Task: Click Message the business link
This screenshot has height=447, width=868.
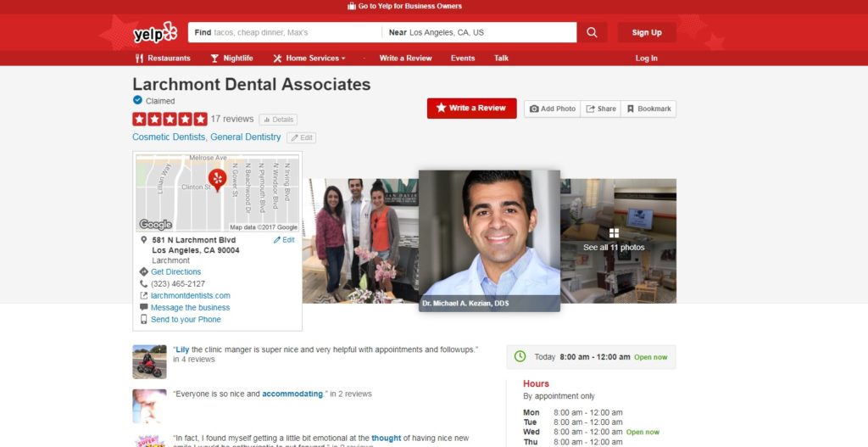Action: coord(191,307)
